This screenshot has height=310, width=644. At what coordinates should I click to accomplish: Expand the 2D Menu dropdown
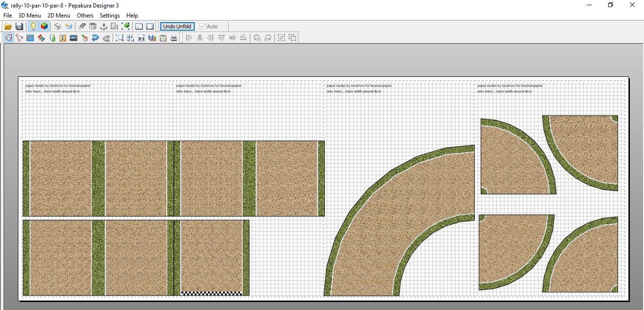pyautogui.click(x=59, y=16)
